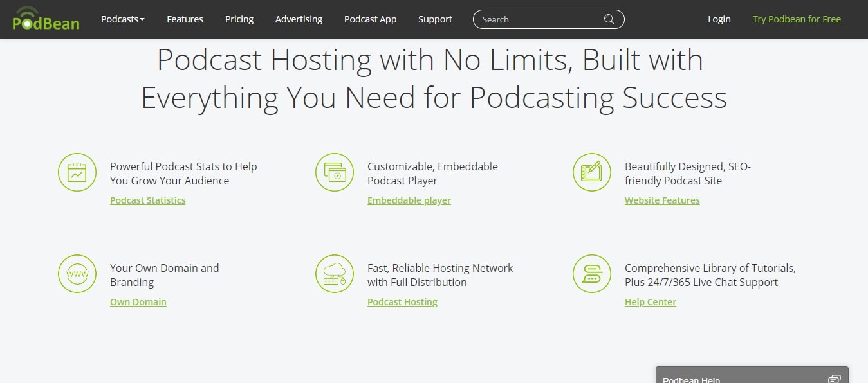This screenshot has height=383, width=868.
Task: Open the Website Features link
Action: [662, 200]
